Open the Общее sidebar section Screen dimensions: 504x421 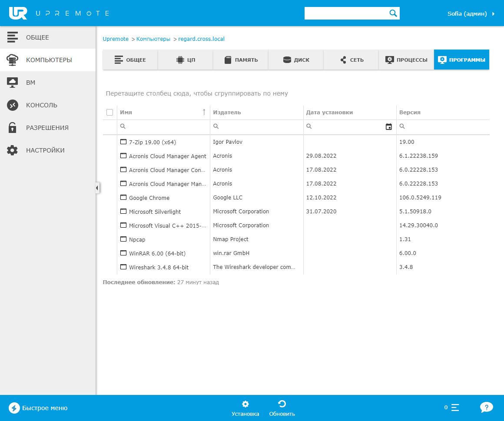pos(48,37)
